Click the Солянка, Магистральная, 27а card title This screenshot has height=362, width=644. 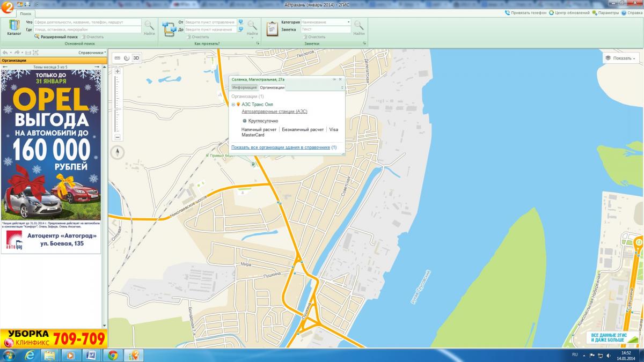tap(258, 79)
